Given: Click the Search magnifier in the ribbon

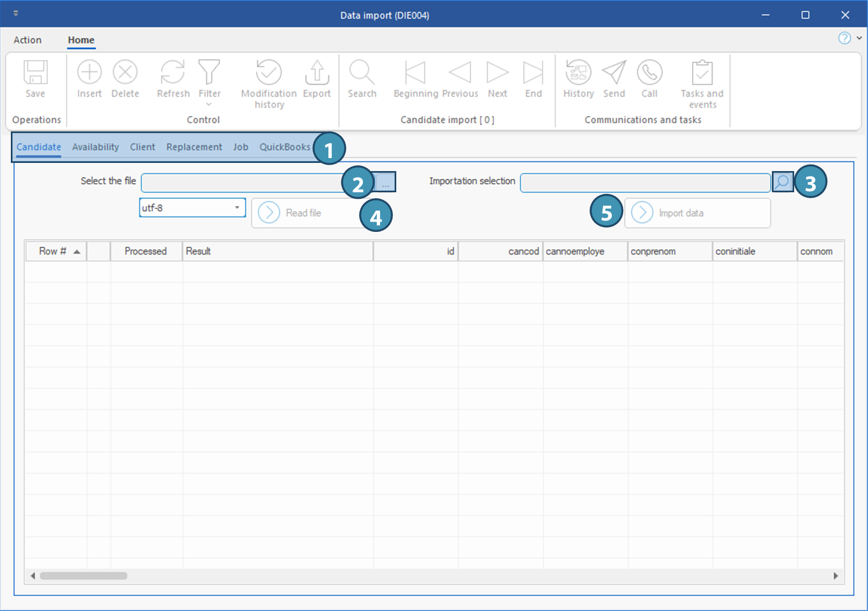Looking at the screenshot, I should point(362,73).
